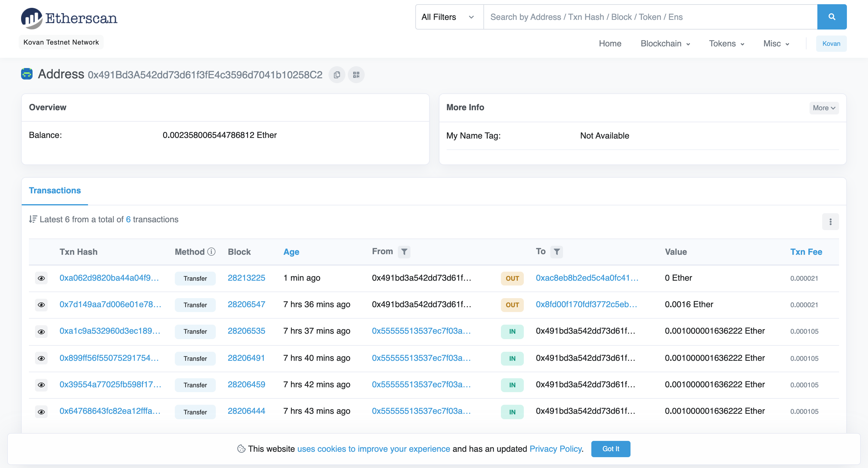Dismiss cookie banner with Got It

click(x=611, y=449)
